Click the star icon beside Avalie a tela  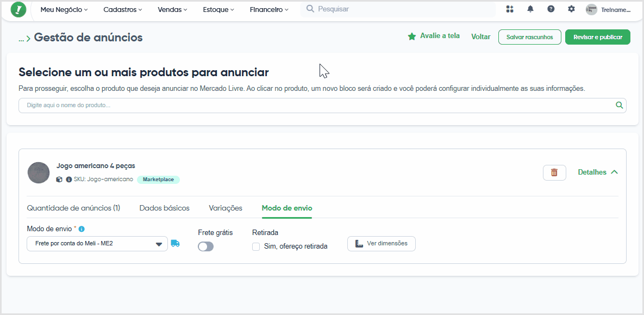click(x=411, y=36)
